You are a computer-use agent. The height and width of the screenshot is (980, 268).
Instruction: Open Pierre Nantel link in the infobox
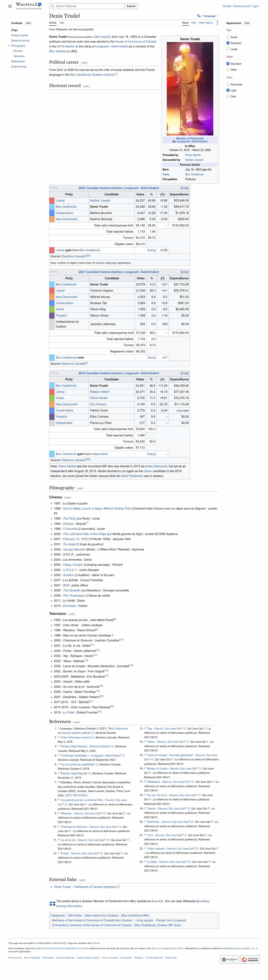click(x=193, y=155)
